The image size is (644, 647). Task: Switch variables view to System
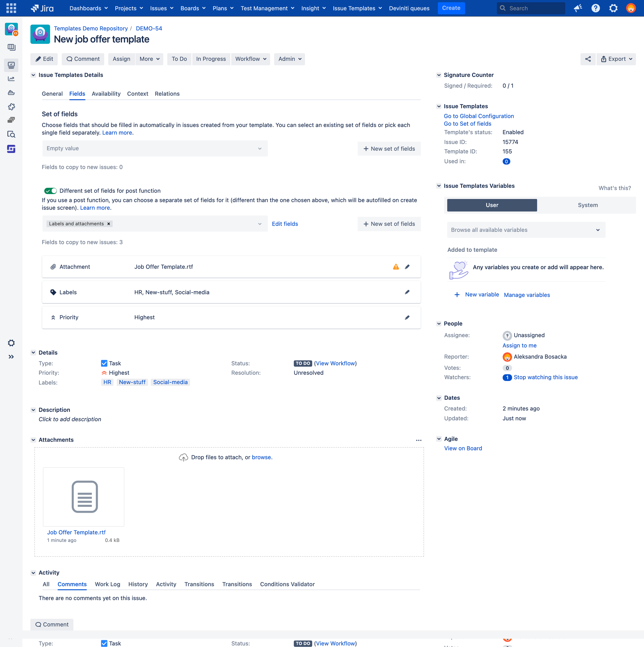(x=588, y=205)
